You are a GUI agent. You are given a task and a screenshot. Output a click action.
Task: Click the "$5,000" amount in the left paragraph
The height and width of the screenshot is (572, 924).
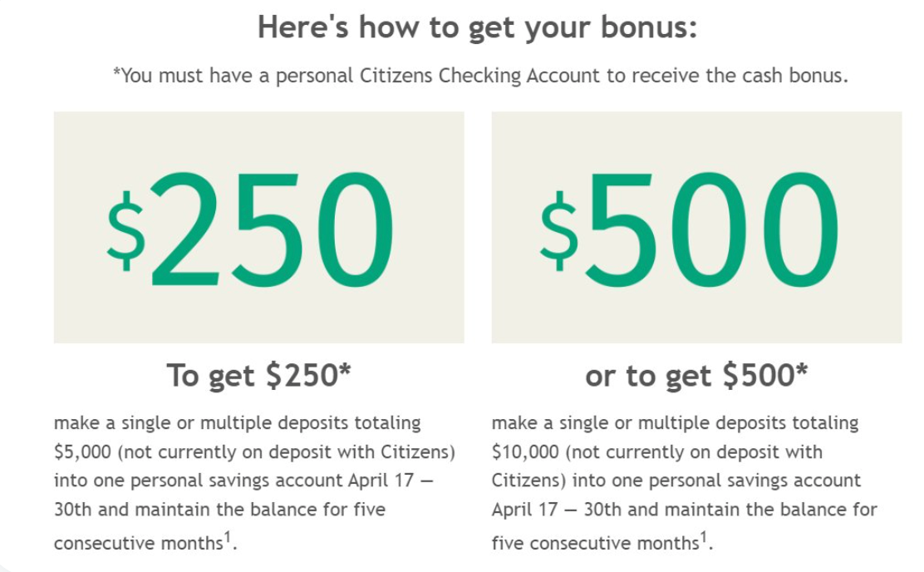81,453
